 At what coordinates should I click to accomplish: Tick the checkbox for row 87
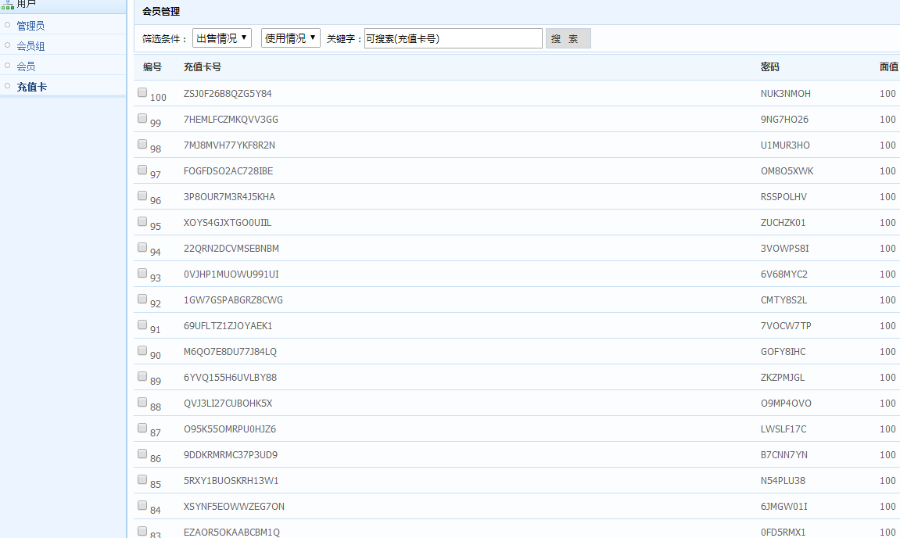(142, 428)
